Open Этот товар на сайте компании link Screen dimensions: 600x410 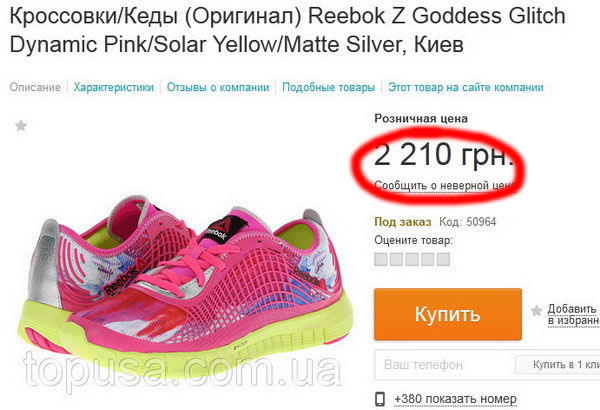coord(466,87)
